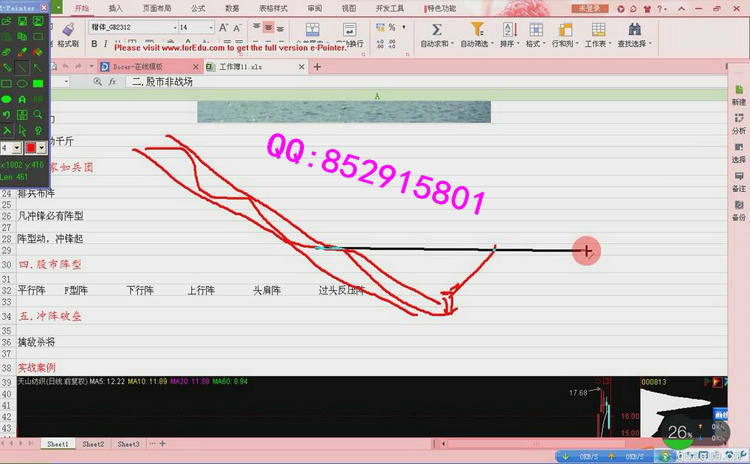Image resolution: width=750 pixels, height=464 pixels.
Task: Click the 新建 icon in right sidebar
Action: [x=738, y=93]
